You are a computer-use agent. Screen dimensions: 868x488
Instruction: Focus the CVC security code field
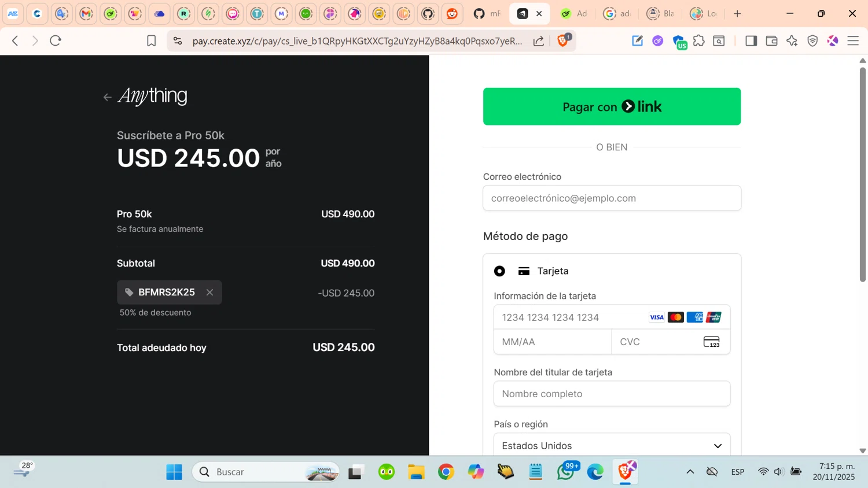point(671,342)
